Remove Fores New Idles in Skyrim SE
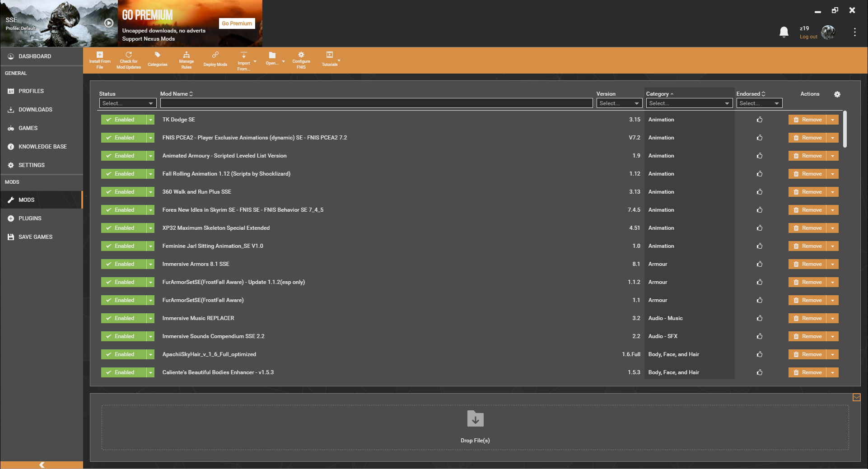The height and width of the screenshot is (469, 868). tap(807, 210)
